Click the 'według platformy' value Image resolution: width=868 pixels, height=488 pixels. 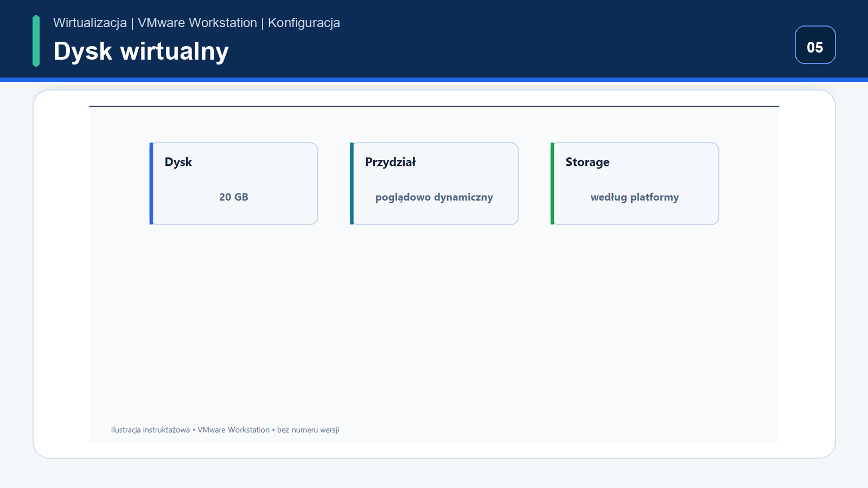coord(635,197)
